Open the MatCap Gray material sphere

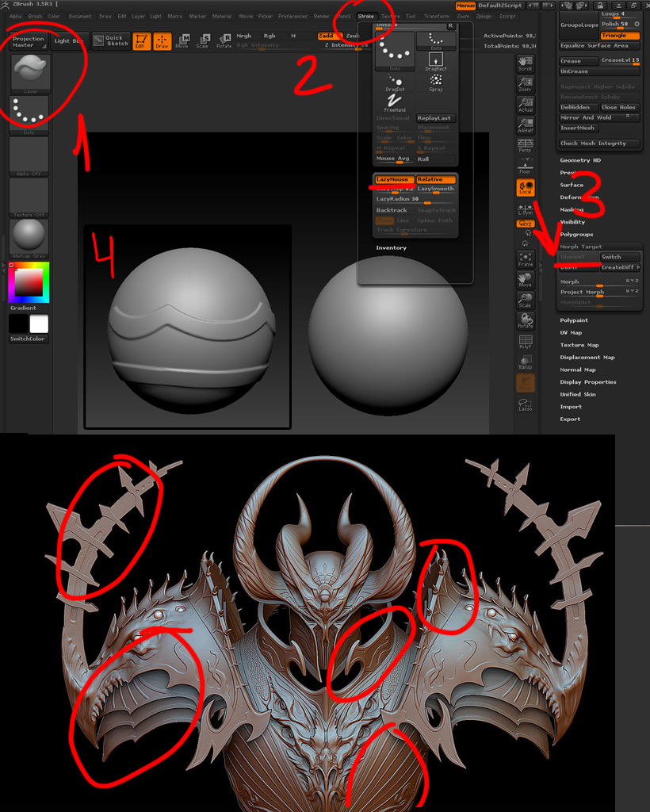click(29, 238)
